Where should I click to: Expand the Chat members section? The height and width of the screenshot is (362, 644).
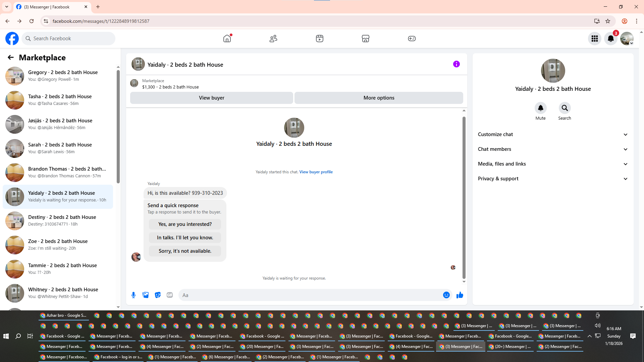tap(552, 149)
